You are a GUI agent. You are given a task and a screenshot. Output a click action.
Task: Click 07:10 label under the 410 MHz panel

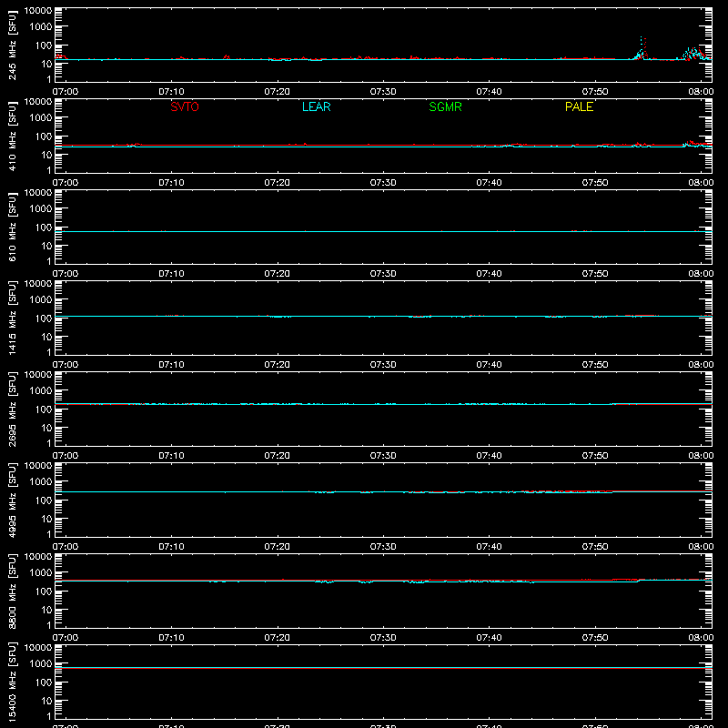(x=171, y=183)
